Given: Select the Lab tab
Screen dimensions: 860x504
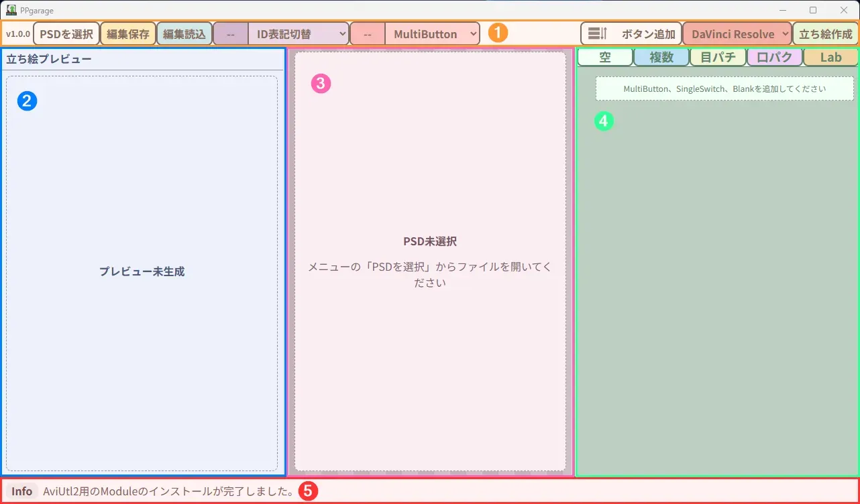Looking at the screenshot, I should 830,57.
